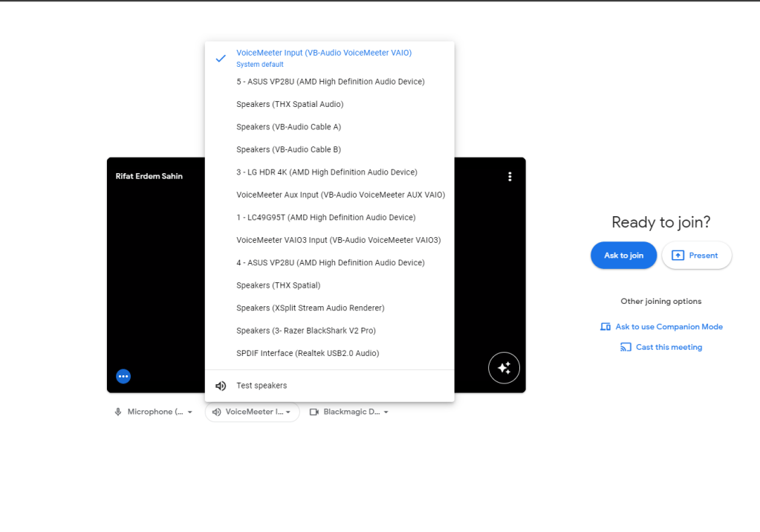Choose 4 - ASUS VP28U audio device
This screenshot has width=760, height=532.
pyautogui.click(x=330, y=263)
